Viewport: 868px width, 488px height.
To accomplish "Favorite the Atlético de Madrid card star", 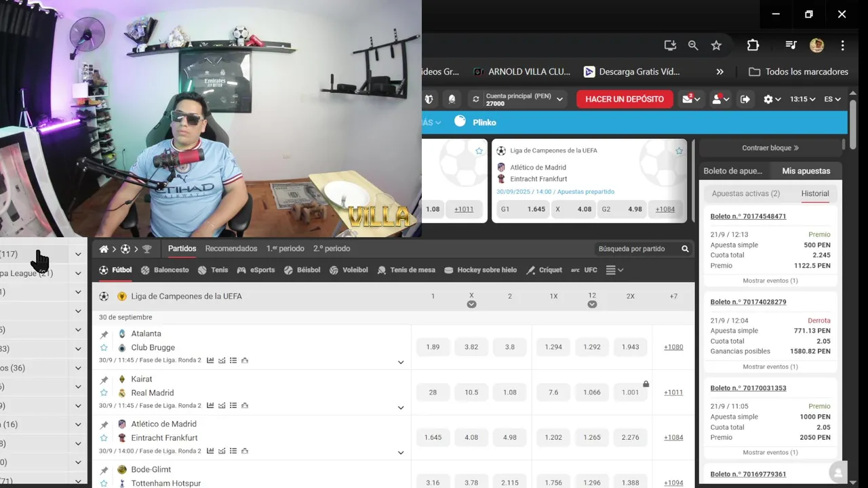I will (679, 151).
